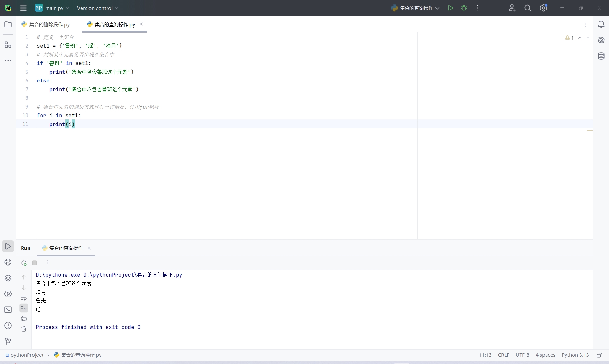Clear console output with trash icon
The image size is (609, 364).
[x=24, y=329]
